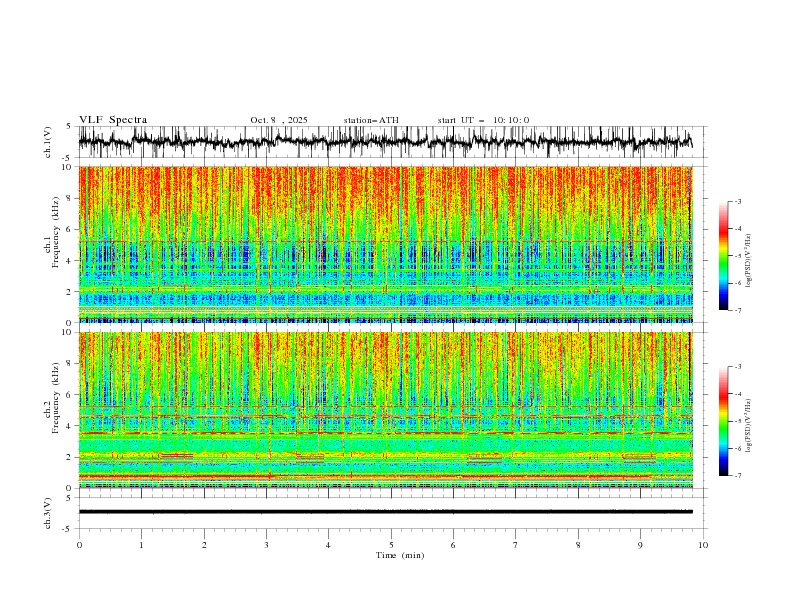Image resolution: width=792 pixels, height=612 pixels.
Task: Click the "start UT = 10:10:0" text
Action: 483,120
